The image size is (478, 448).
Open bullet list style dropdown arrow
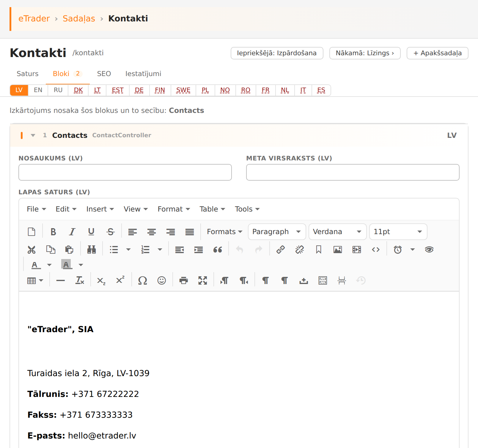pyautogui.click(x=128, y=250)
